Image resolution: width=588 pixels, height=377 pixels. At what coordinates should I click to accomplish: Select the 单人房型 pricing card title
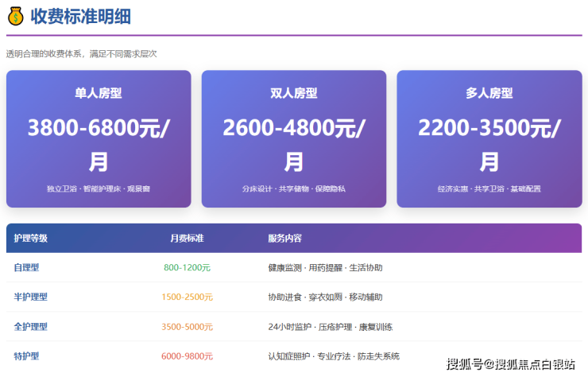(x=99, y=93)
